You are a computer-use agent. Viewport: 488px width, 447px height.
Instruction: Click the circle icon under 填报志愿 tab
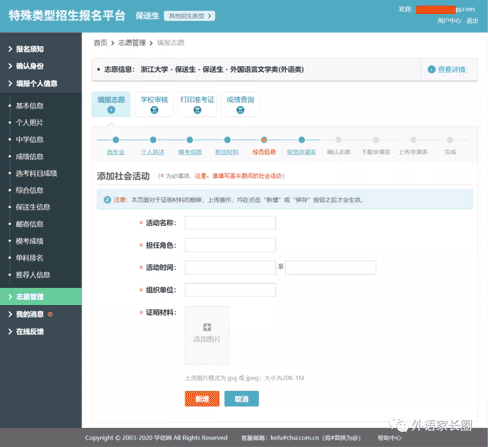click(x=111, y=110)
